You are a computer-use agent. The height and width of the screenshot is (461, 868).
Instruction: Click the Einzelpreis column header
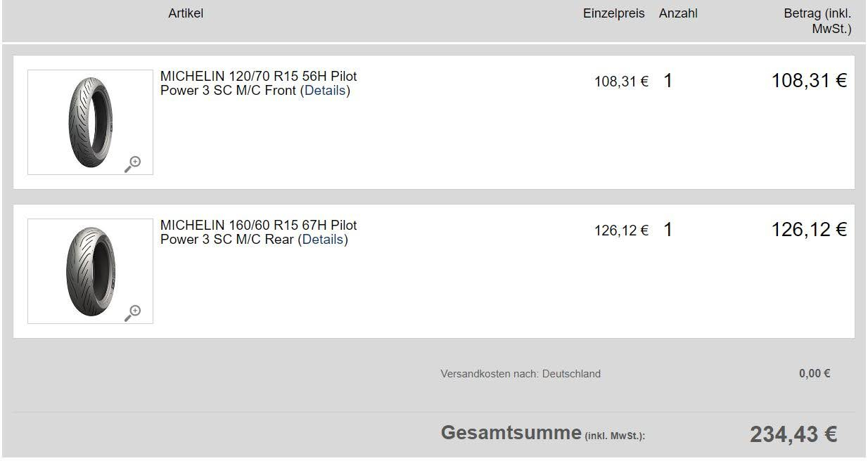point(613,13)
